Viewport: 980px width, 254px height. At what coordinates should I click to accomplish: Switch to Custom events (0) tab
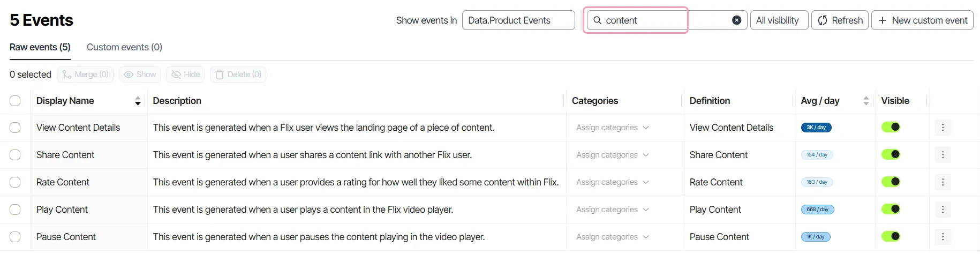(x=124, y=47)
